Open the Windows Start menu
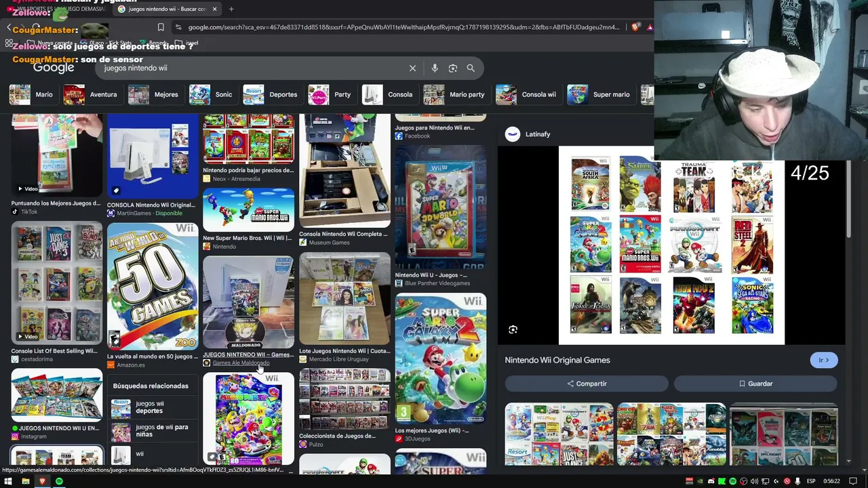The width and height of the screenshot is (868, 488). pos(8,481)
